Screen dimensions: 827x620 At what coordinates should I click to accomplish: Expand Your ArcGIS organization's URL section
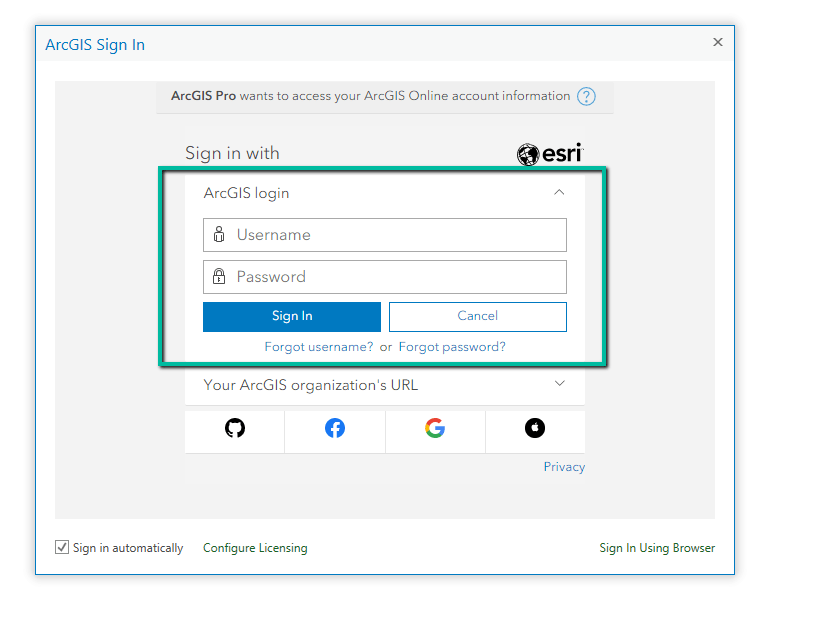pyautogui.click(x=560, y=384)
